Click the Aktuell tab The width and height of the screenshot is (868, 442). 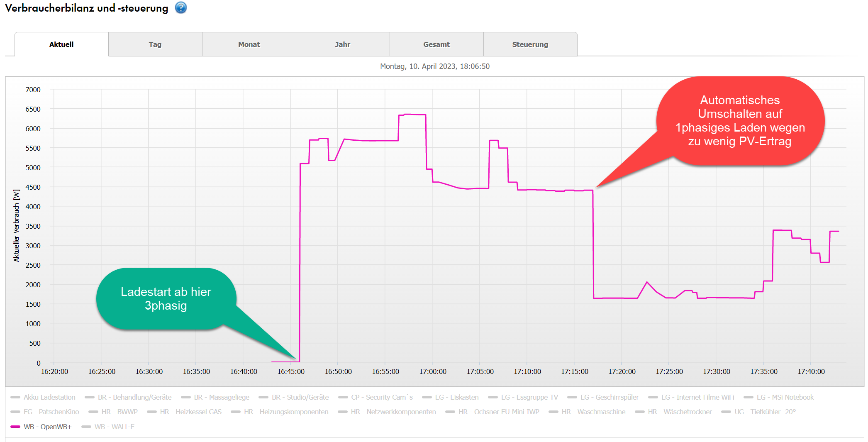pos(61,44)
